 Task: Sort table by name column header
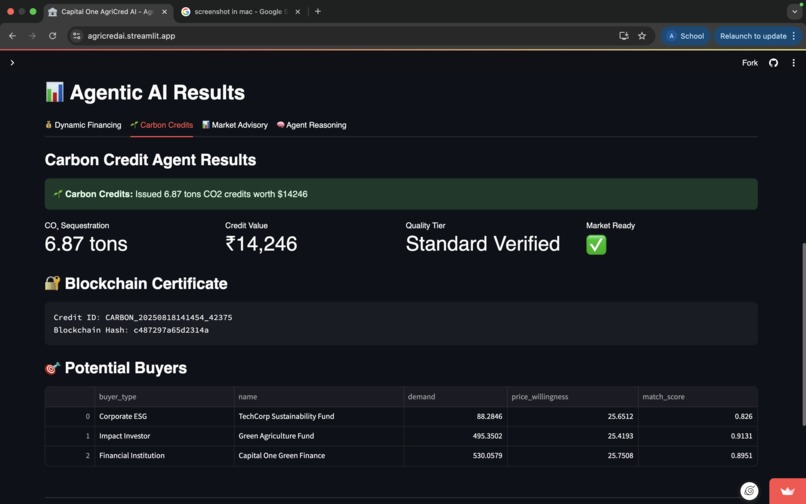coord(319,397)
